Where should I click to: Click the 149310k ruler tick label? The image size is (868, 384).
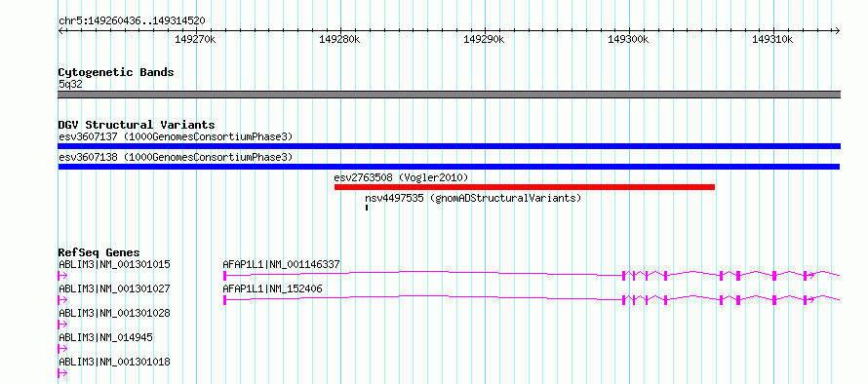tap(772, 39)
